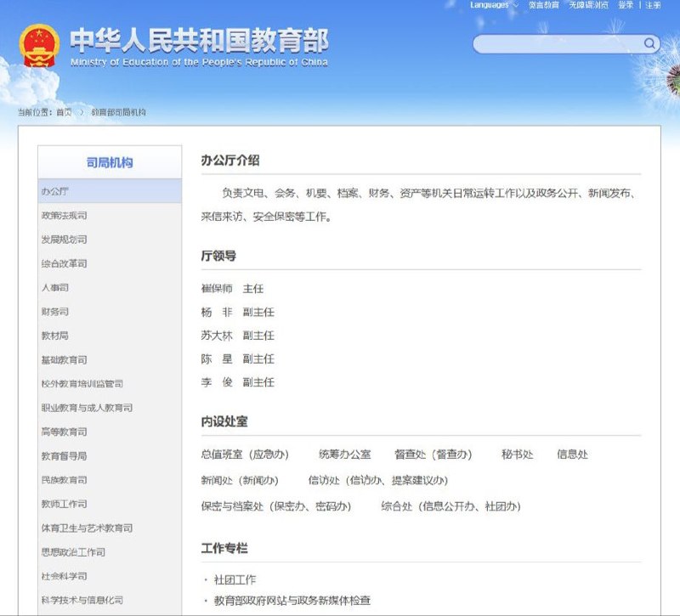The image size is (680, 616).
Task: Open 教育部司局机构 breadcrumb link
Action: click(x=118, y=112)
